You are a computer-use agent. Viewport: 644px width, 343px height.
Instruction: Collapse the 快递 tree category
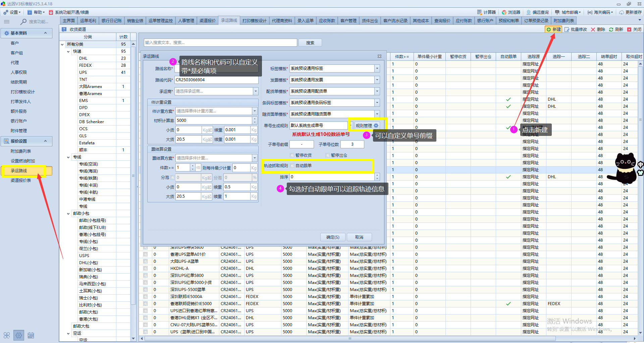[x=68, y=51]
